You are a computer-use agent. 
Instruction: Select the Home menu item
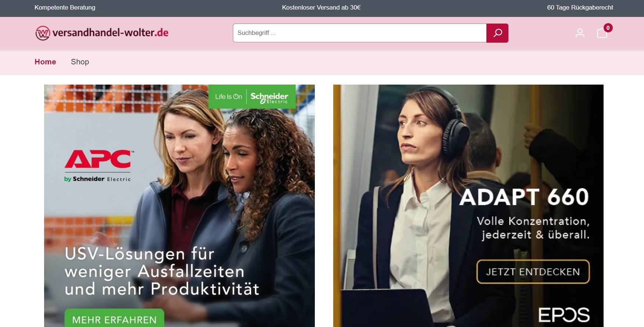pos(45,62)
